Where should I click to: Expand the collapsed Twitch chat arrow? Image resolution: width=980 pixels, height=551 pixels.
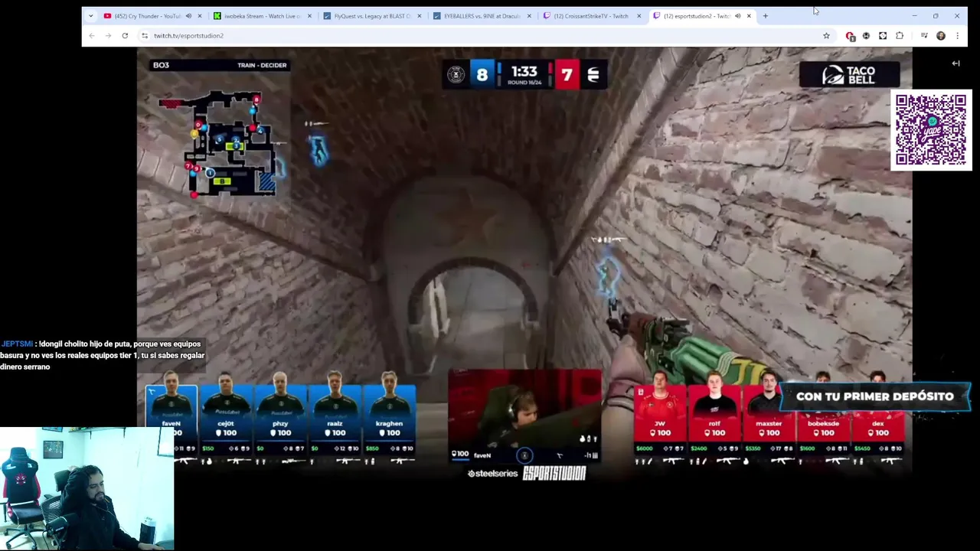coord(955,64)
